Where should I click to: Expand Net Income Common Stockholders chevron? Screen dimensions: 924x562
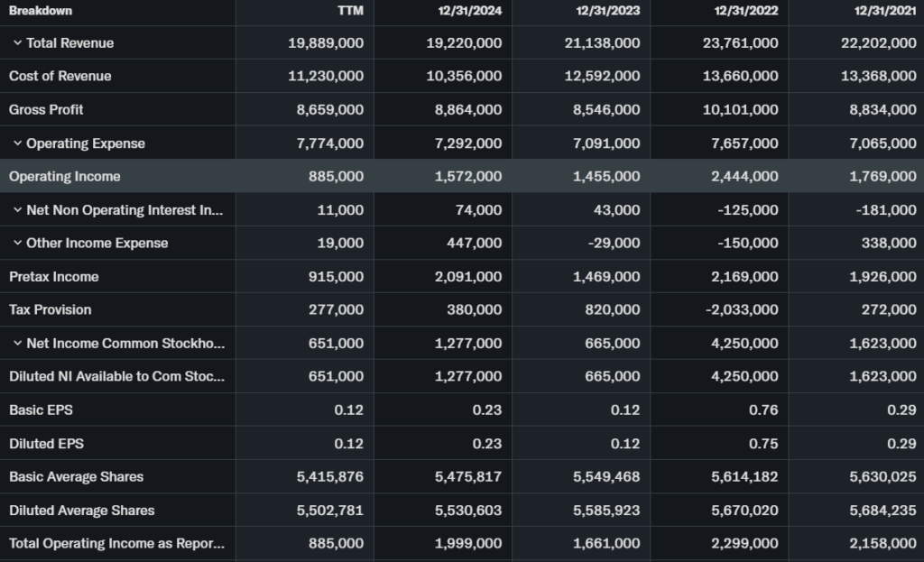pos(17,344)
